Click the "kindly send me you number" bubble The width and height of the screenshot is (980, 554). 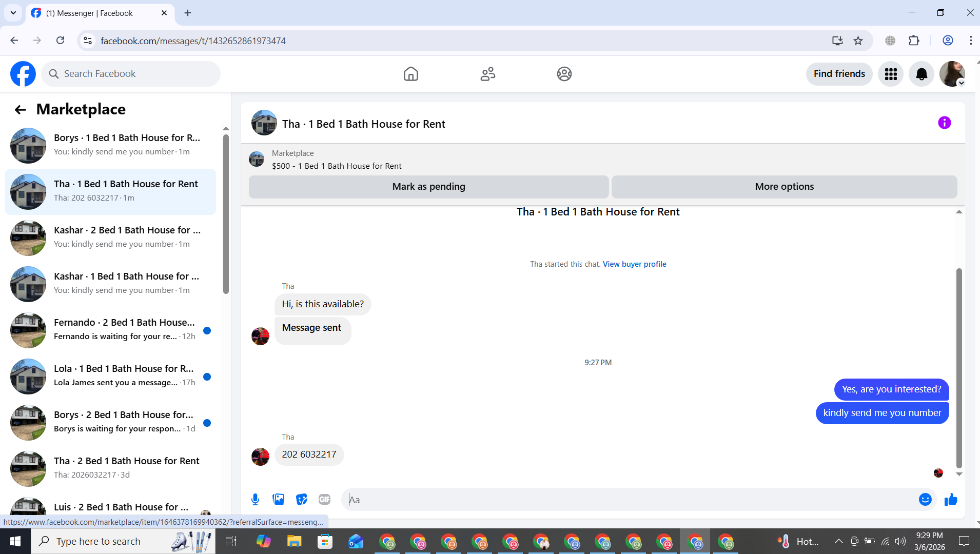(882, 413)
